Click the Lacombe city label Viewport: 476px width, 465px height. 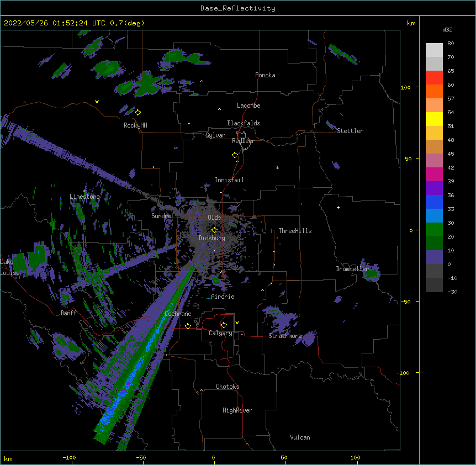tap(248, 105)
